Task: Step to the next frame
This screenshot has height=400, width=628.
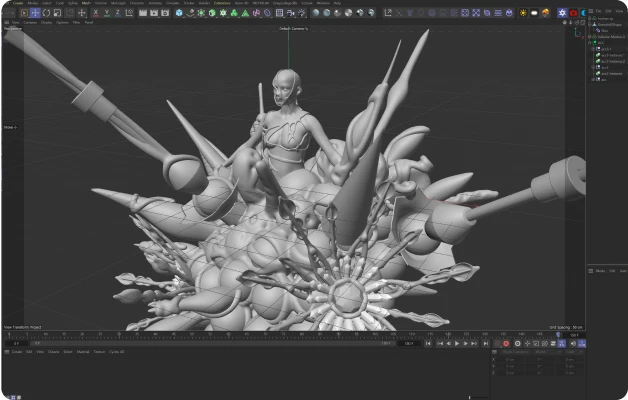Action: coord(465,344)
